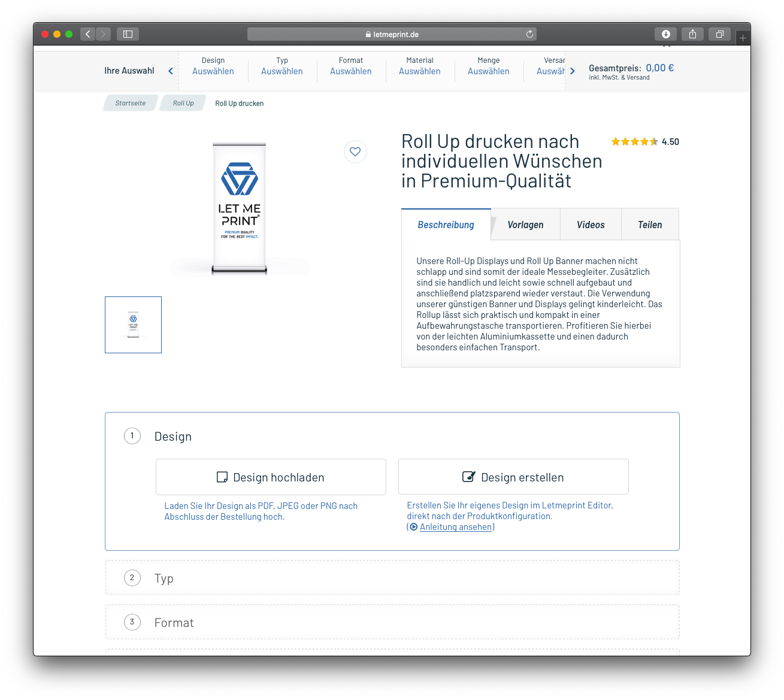Open Safari downloads list
Viewport: 784px width, 700px height.
665,34
